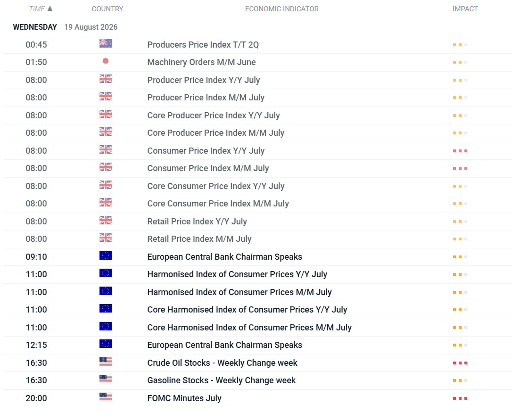Click the COUNTRY column header
The width and height of the screenshot is (512, 420).
(107, 9)
